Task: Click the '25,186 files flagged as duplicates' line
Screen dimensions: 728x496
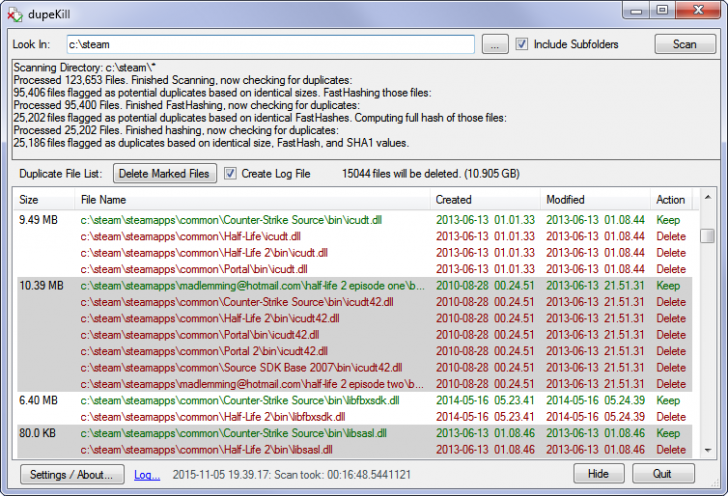Action: coord(211,143)
